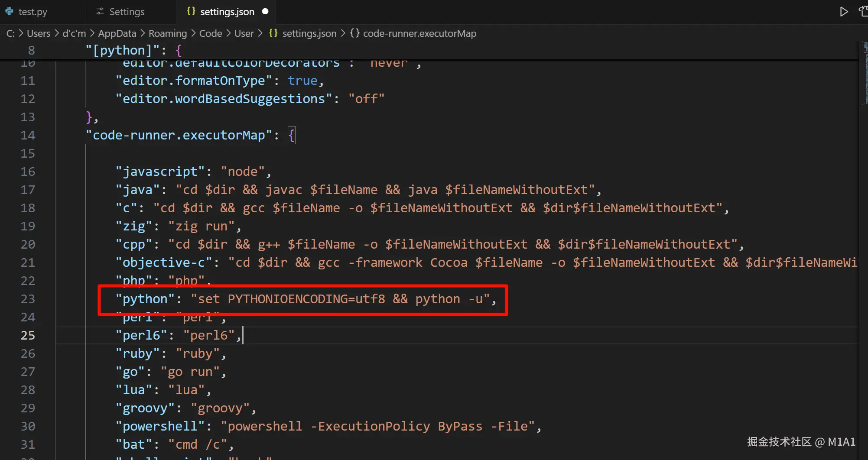Click the "ruby" key on line 26
Viewport: 868px width, 460px height.
(x=138, y=353)
